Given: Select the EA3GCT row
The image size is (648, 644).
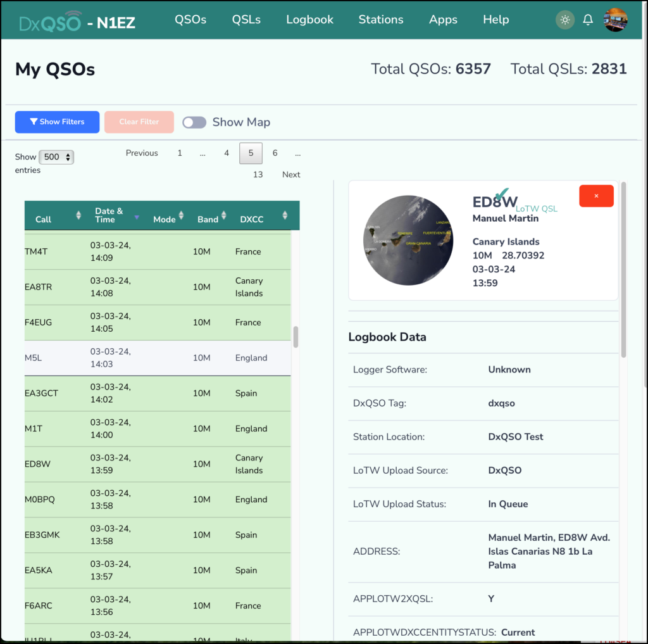Looking at the screenshot, I should [x=158, y=393].
